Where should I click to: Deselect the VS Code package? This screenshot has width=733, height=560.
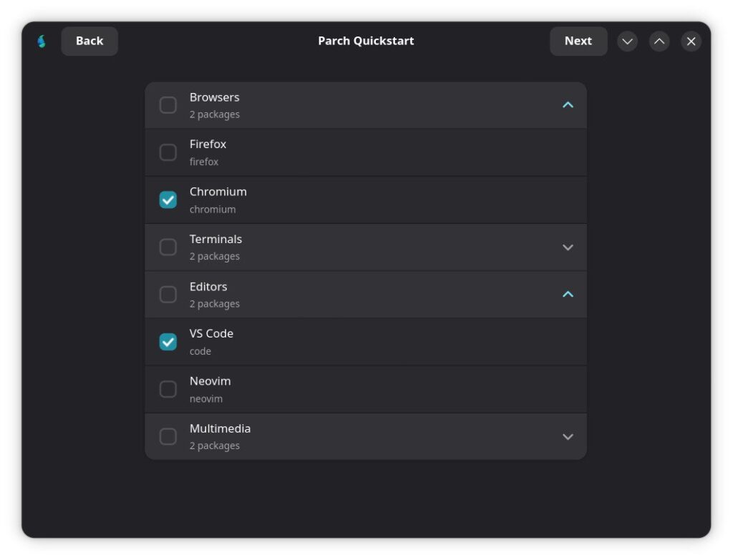point(168,342)
